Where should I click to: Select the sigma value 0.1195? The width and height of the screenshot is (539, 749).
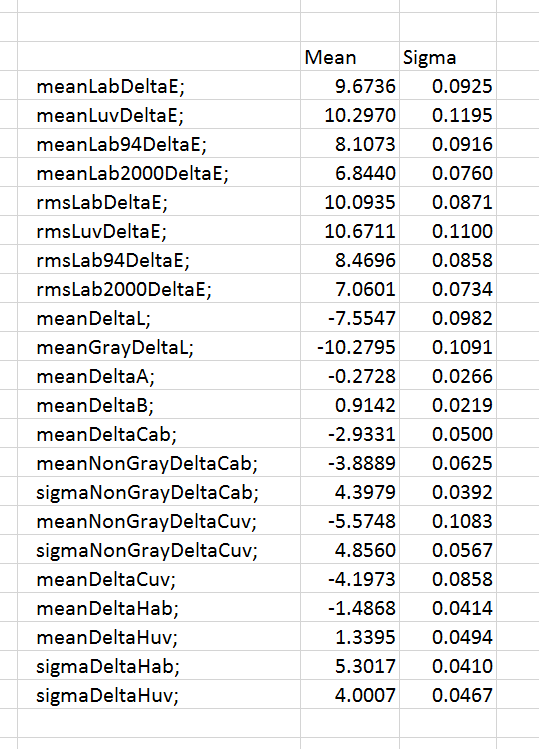point(448,115)
